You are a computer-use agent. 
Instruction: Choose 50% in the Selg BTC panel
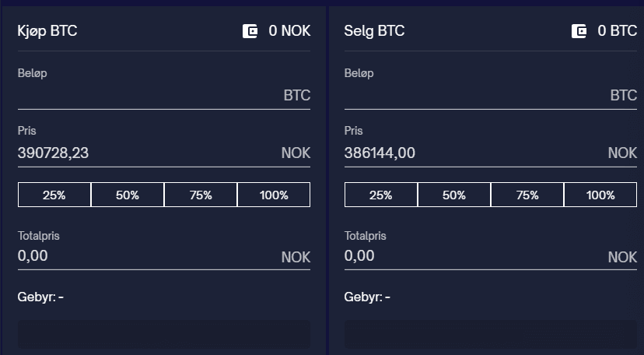click(454, 195)
